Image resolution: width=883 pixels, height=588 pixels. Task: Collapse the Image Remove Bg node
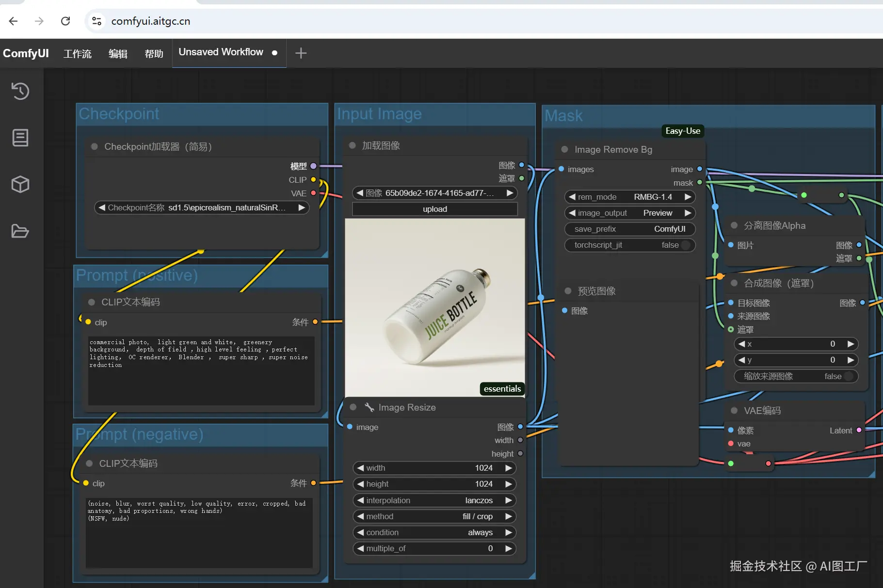[564, 149]
